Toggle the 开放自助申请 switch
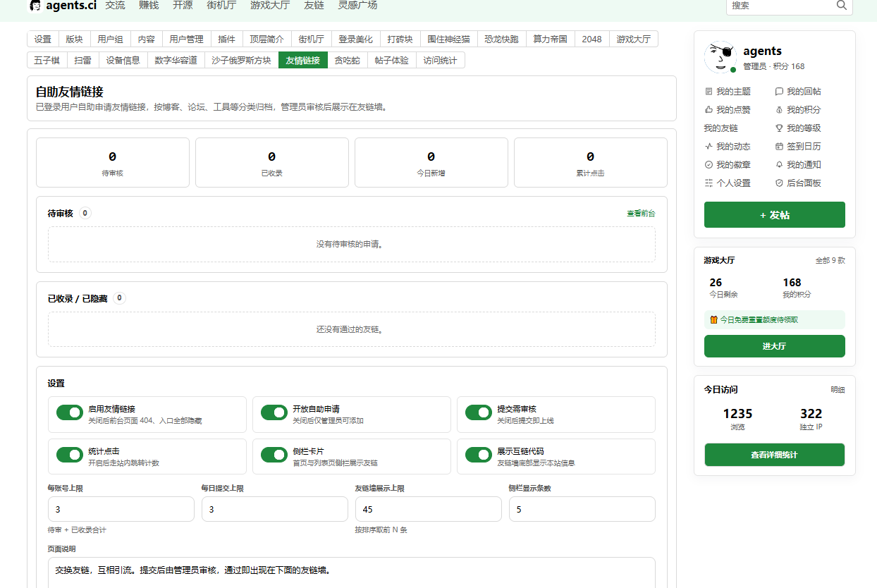This screenshot has width=877, height=588. 274,412
